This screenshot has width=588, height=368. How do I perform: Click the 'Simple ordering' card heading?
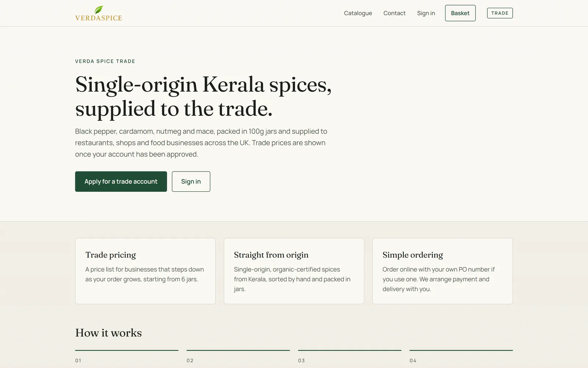pyautogui.click(x=413, y=255)
